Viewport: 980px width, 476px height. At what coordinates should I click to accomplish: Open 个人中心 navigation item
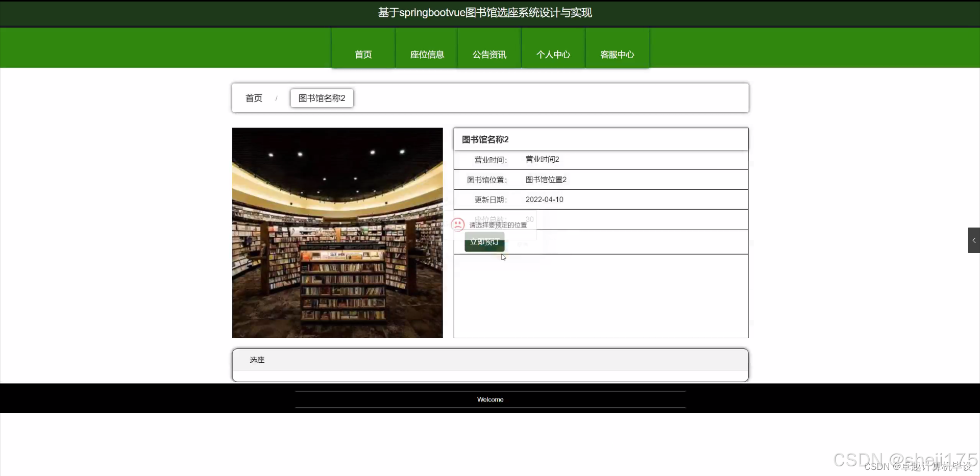tap(553, 48)
